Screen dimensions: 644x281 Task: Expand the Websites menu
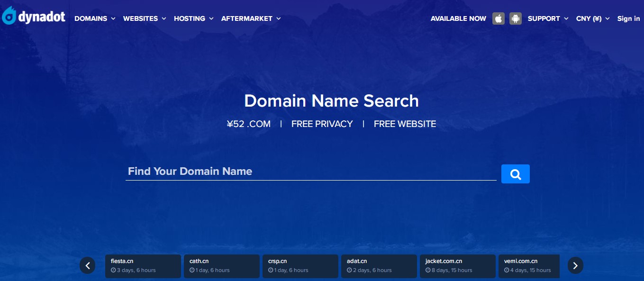click(x=145, y=18)
